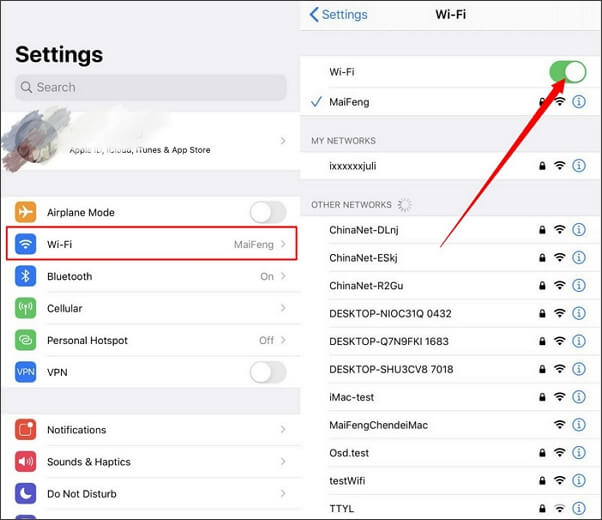602x520 pixels.
Task: Show details icon for iMac-test network
Action: (x=579, y=397)
